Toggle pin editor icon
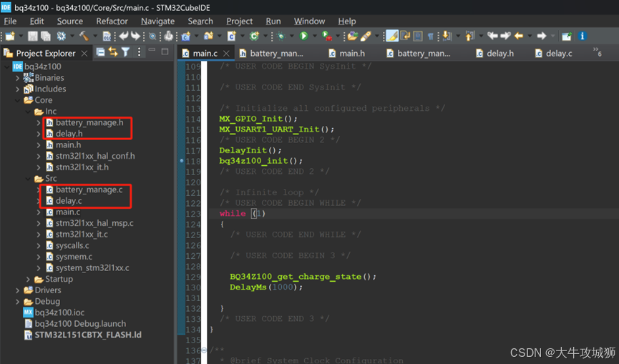The image size is (619, 364). tap(567, 36)
